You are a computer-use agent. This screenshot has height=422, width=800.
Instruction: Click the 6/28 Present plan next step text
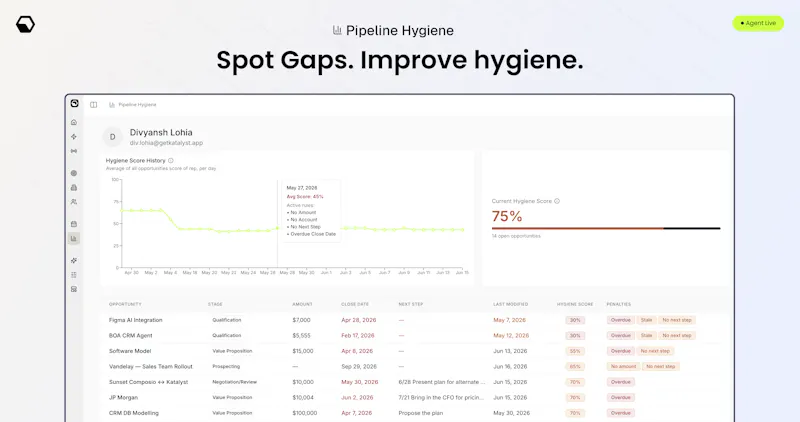click(x=442, y=382)
